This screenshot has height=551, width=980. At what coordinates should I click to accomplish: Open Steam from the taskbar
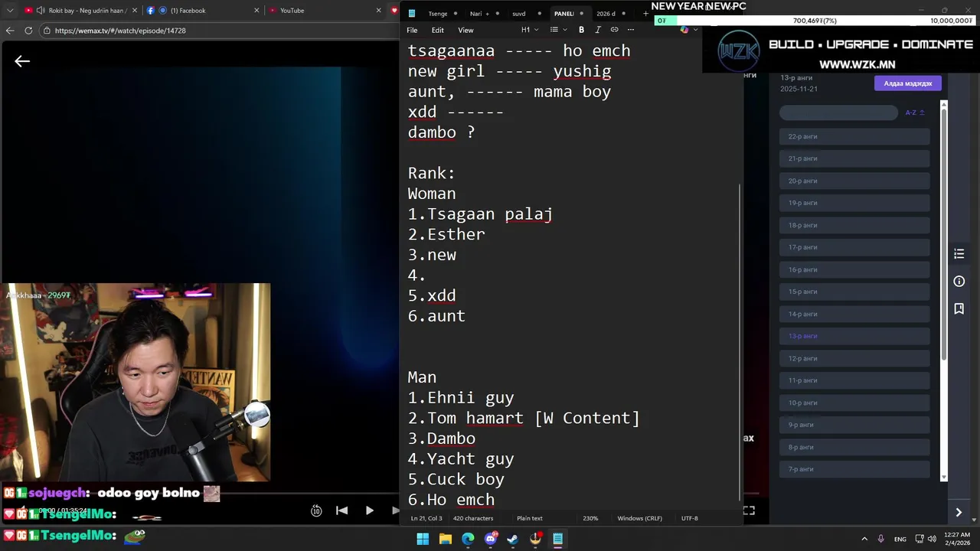[x=512, y=539]
